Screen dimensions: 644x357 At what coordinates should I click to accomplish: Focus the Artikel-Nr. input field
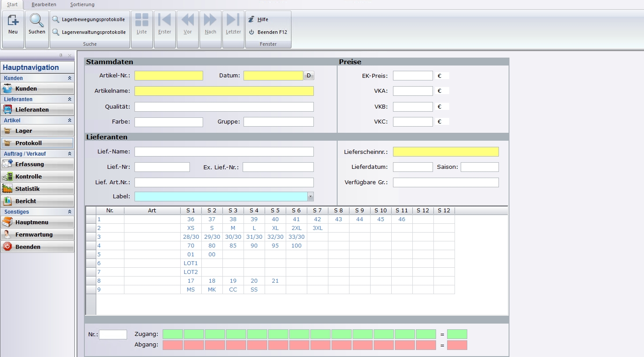point(169,76)
